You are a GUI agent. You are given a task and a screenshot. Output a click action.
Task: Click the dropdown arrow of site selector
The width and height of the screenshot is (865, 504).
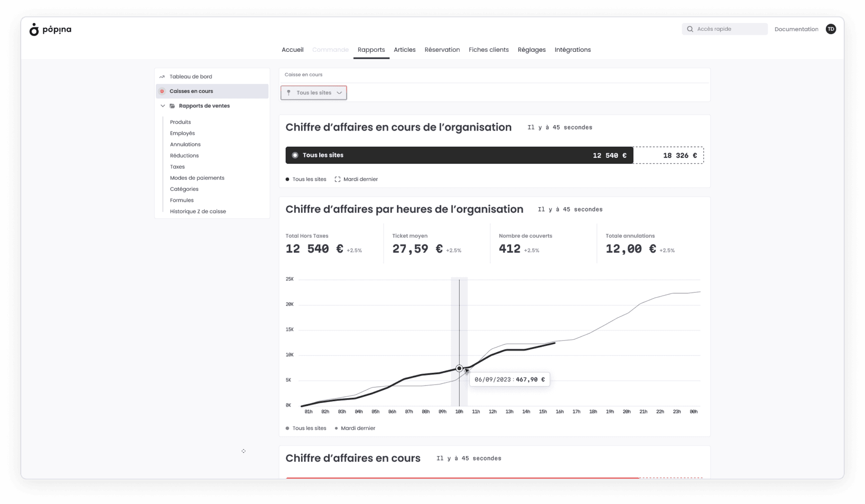coord(339,93)
